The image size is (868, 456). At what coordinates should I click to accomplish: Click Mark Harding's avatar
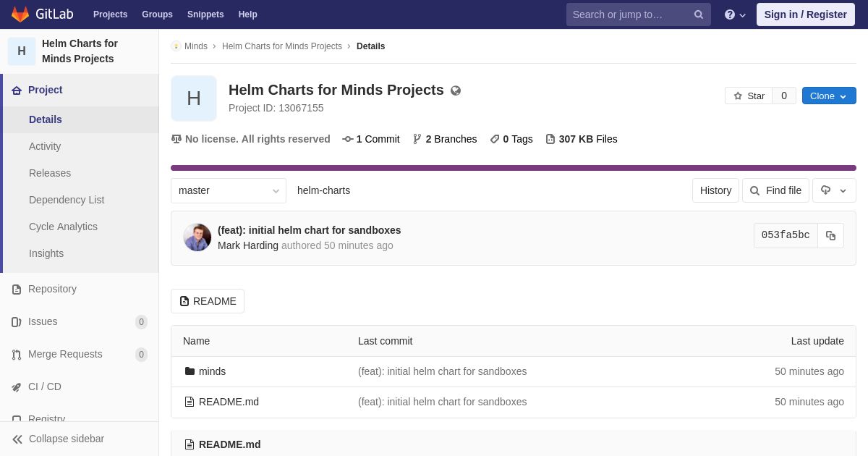(197, 237)
